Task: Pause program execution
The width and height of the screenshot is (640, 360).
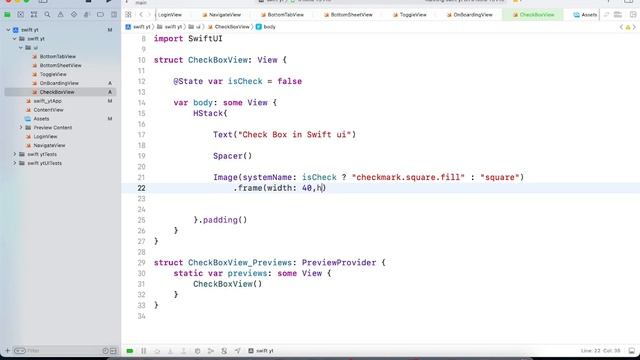Action: 144,351
